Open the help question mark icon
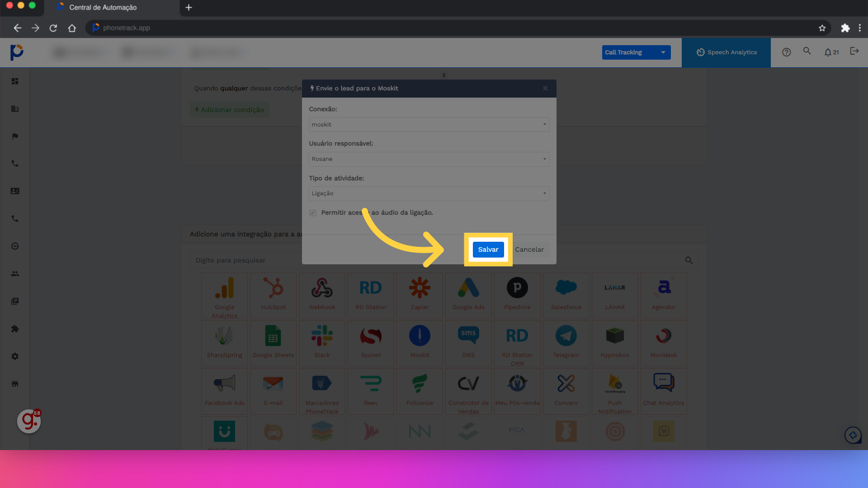The image size is (868, 488). click(787, 52)
